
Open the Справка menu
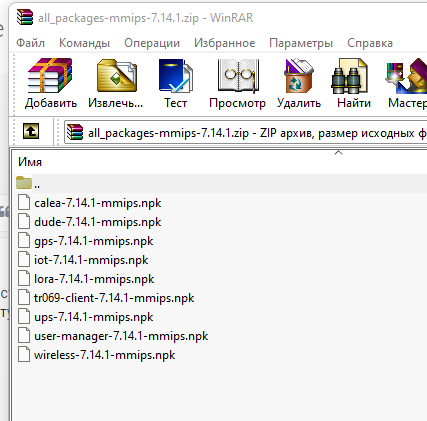tap(370, 43)
